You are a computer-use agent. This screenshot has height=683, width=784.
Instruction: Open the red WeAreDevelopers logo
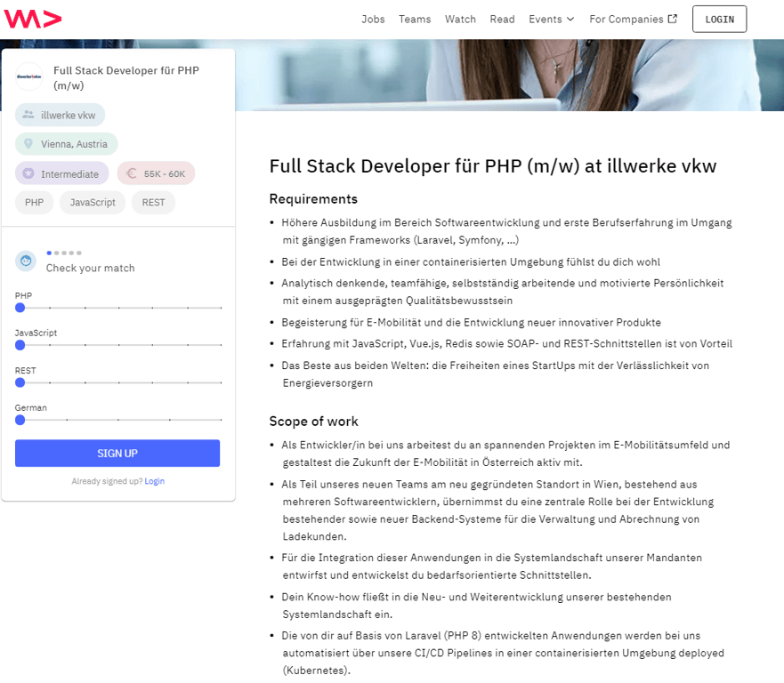tap(33, 19)
